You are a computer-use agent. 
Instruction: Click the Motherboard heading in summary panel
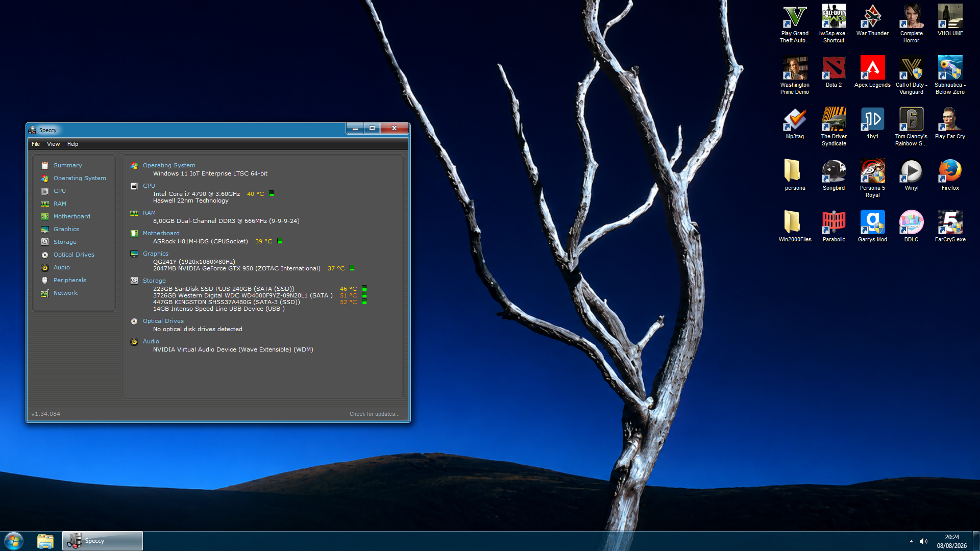[161, 233]
